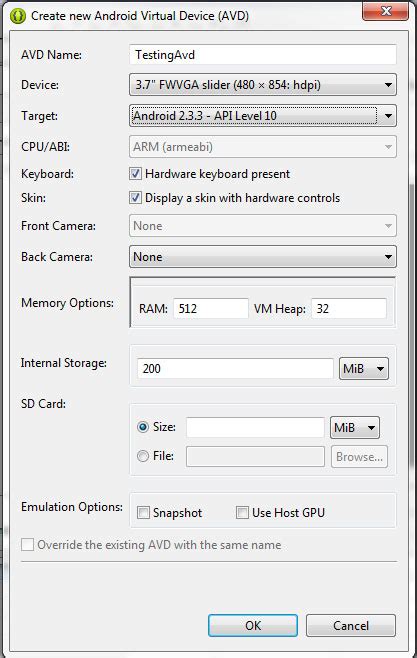Click OK to create the AVD

coord(253,626)
